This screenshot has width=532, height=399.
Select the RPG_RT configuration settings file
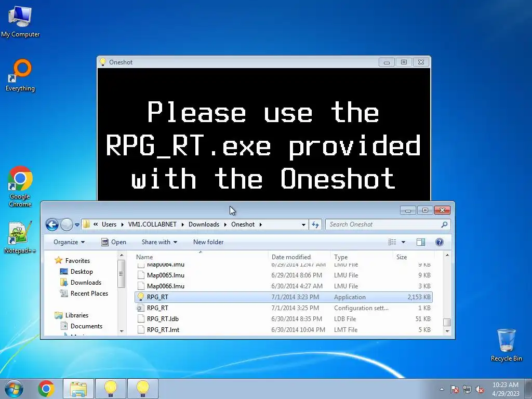point(284,308)
